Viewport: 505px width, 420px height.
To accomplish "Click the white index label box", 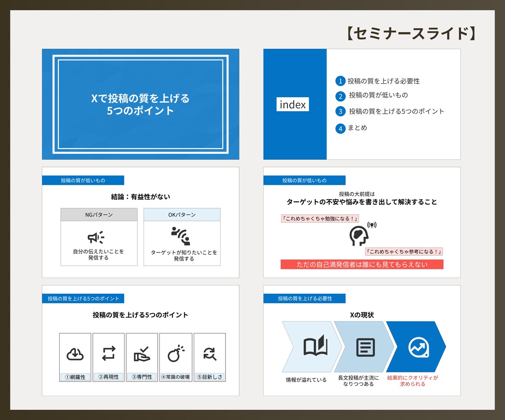I will click(293, 105).
